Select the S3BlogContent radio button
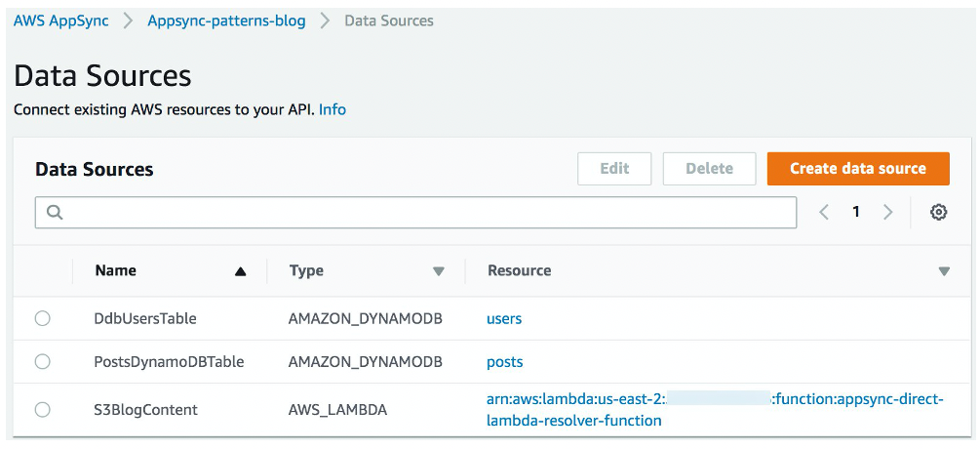 tap(42, 410)
